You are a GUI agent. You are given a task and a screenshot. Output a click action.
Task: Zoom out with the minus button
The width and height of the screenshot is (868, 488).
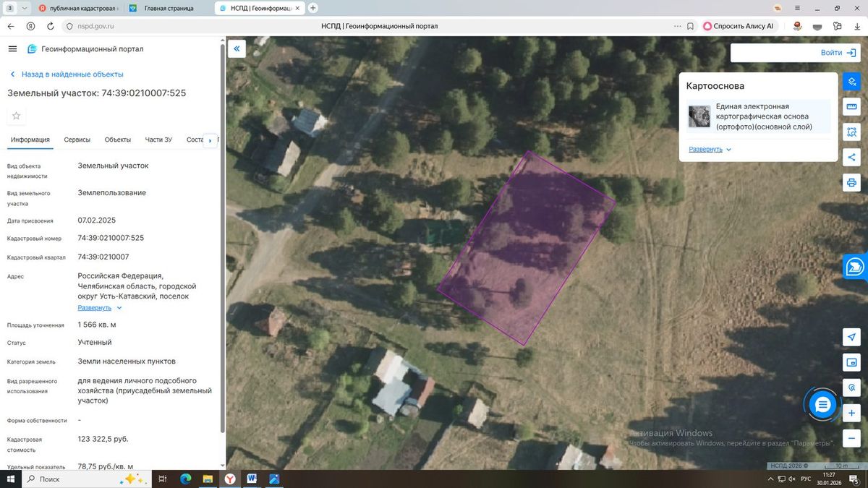851,438
